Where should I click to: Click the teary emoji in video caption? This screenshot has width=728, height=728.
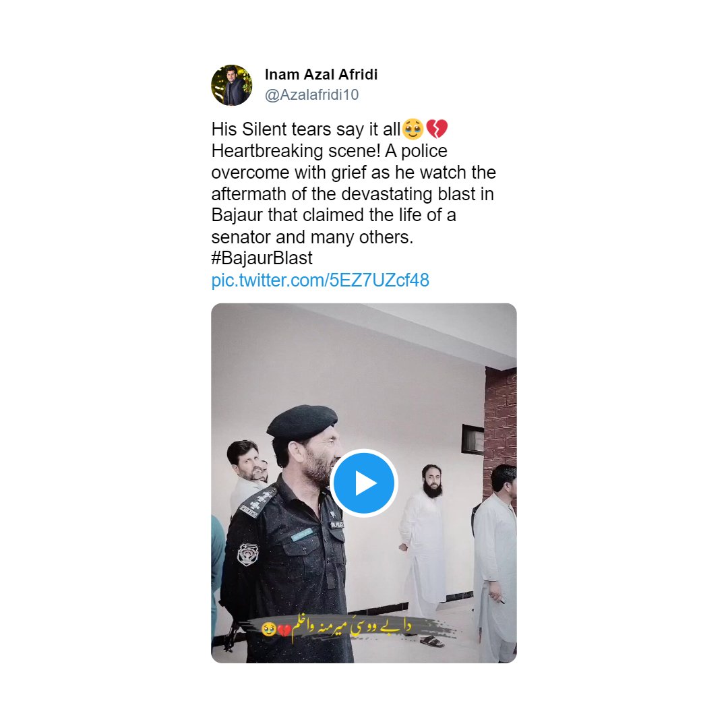268,629
